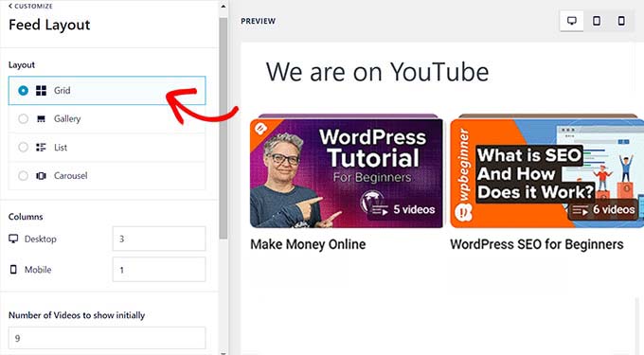Click the PREVIEW label
644x355 pixels.
pos(258,21)
